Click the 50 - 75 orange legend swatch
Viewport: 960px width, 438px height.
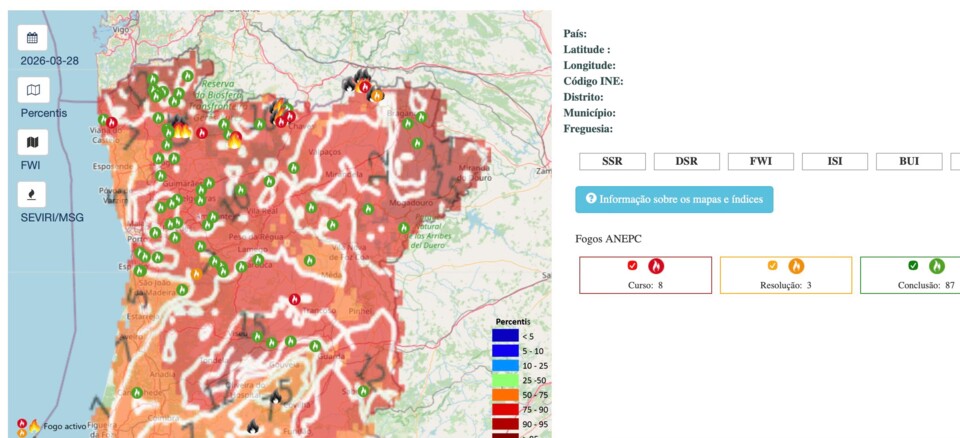pos(505,394)
